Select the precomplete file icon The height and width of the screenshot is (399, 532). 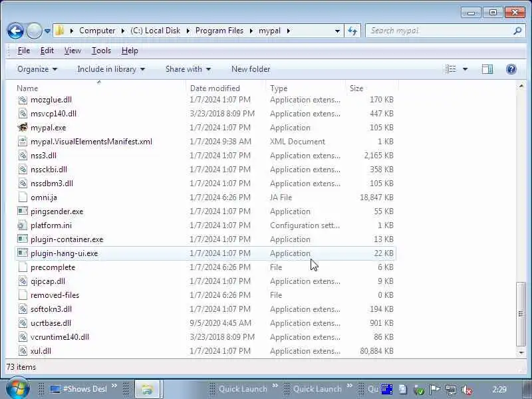23,267
